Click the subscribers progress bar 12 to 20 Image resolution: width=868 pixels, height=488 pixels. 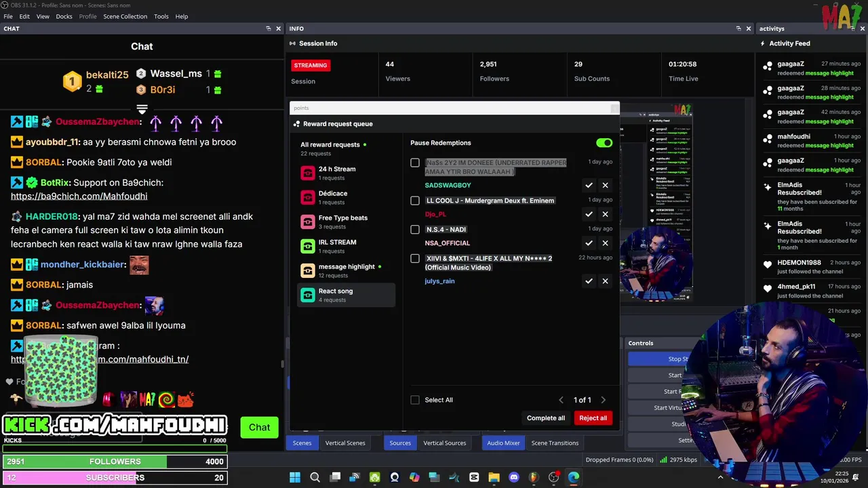click(115, 478)
